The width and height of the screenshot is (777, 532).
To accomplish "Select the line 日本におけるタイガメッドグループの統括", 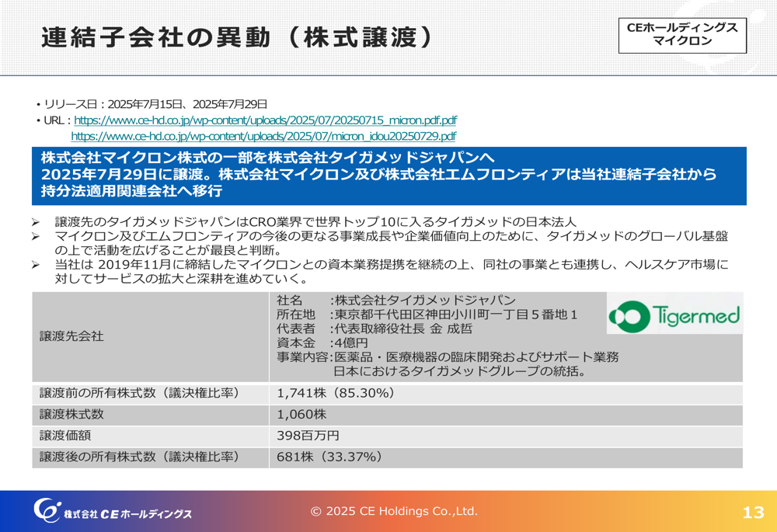I will tap(460, 371).
